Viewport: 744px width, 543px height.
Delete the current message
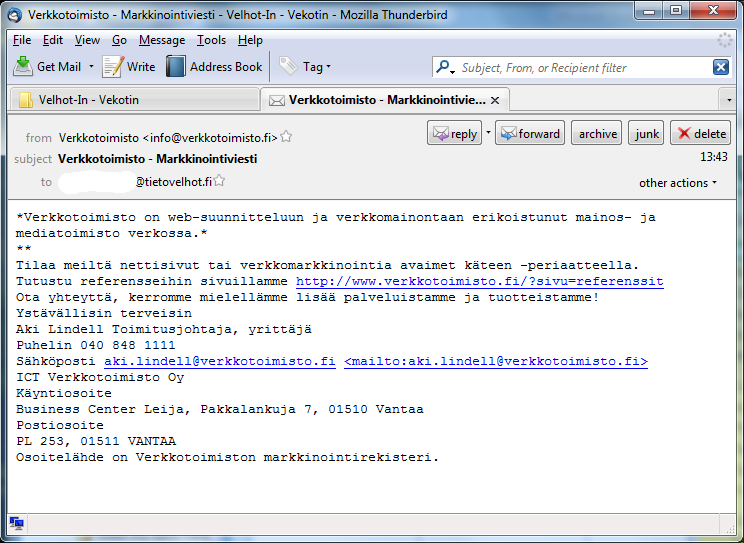pyautogui.click(x=699, y=134)
